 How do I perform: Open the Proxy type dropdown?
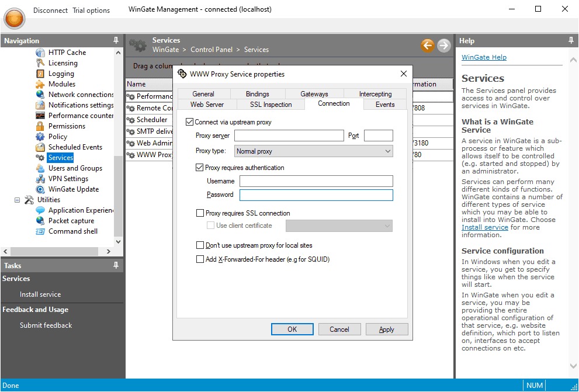[x=314, y=151]
